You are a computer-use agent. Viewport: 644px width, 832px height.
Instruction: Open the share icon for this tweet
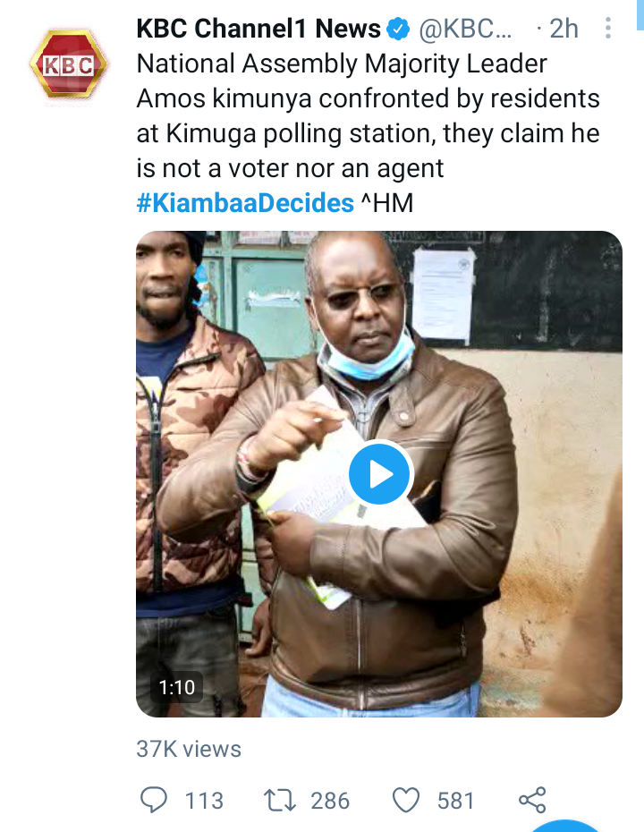point(532,799)
